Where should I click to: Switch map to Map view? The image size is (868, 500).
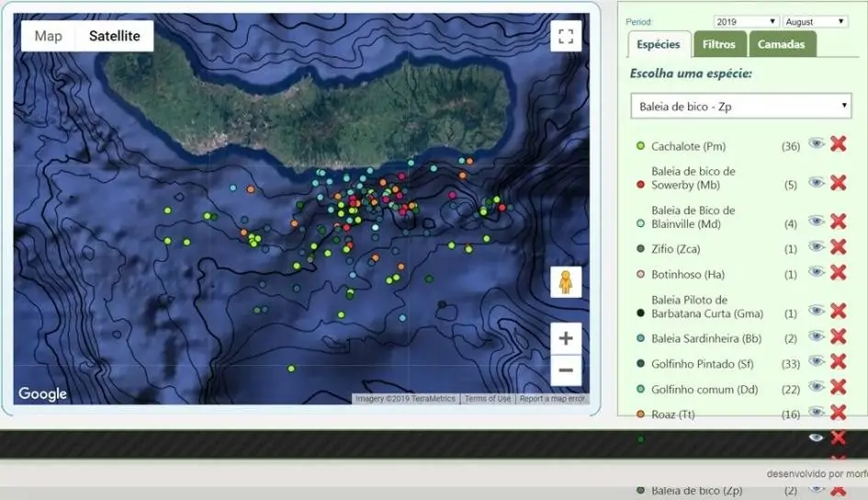49,36
